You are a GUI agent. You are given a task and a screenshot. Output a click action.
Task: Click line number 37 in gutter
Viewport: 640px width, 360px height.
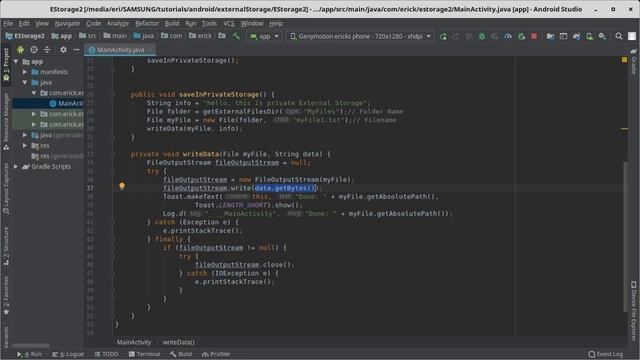point(90,188)
